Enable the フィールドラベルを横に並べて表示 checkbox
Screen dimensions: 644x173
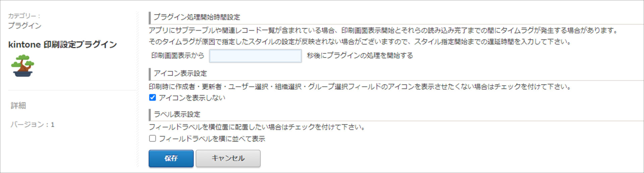tap(153, 138)
